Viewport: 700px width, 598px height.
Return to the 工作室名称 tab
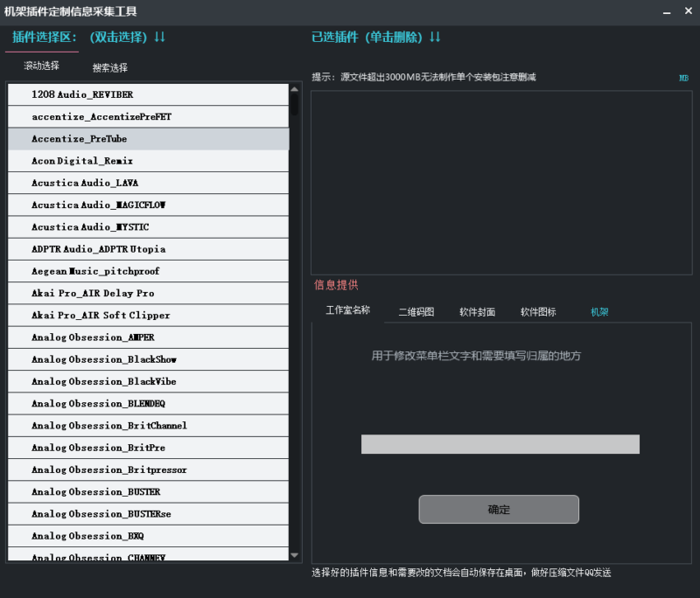pos(348,311)
